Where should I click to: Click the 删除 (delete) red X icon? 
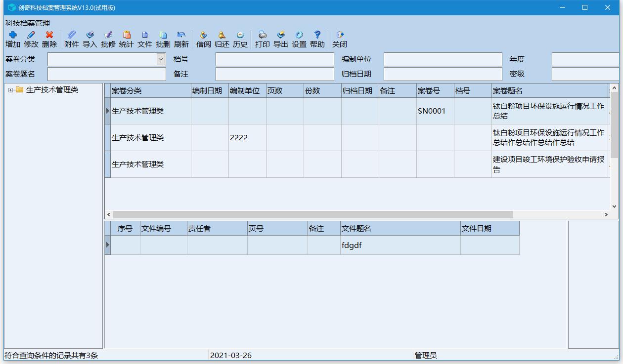click(49, 35)
